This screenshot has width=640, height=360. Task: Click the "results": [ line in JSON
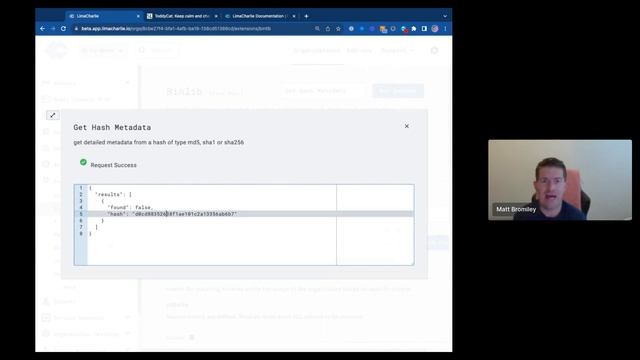point(113,194)
